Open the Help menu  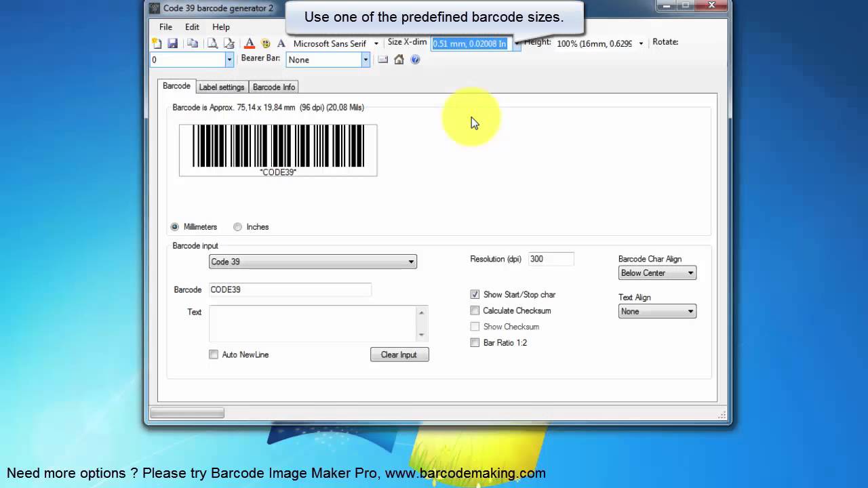pyautogui.click(x=221, y=27)
